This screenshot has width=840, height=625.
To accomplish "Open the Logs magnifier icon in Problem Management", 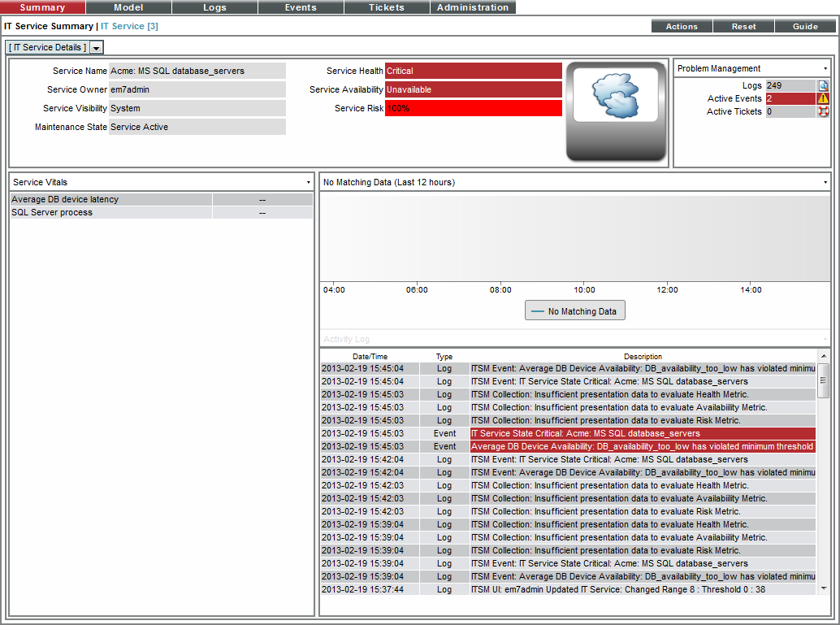I will [x=822, y=85].
